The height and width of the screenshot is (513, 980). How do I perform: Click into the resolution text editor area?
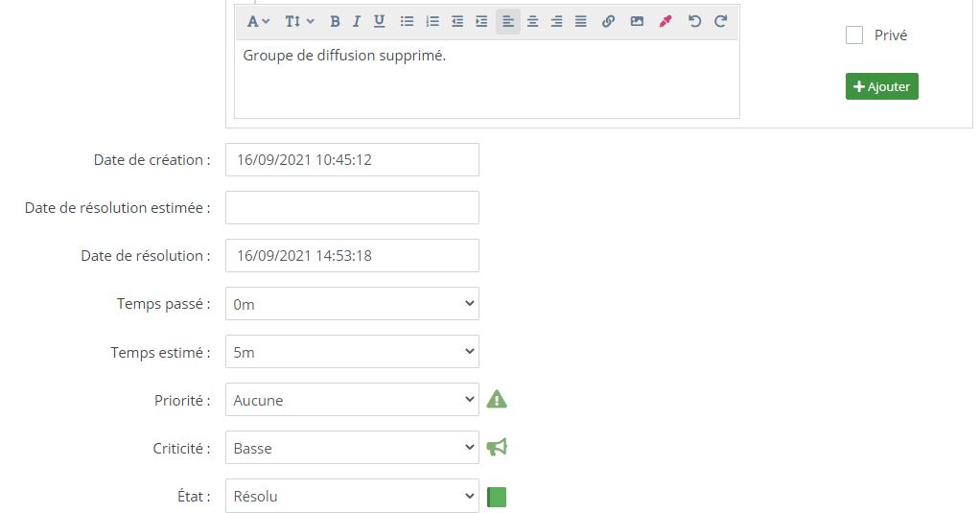pos(487,79)
